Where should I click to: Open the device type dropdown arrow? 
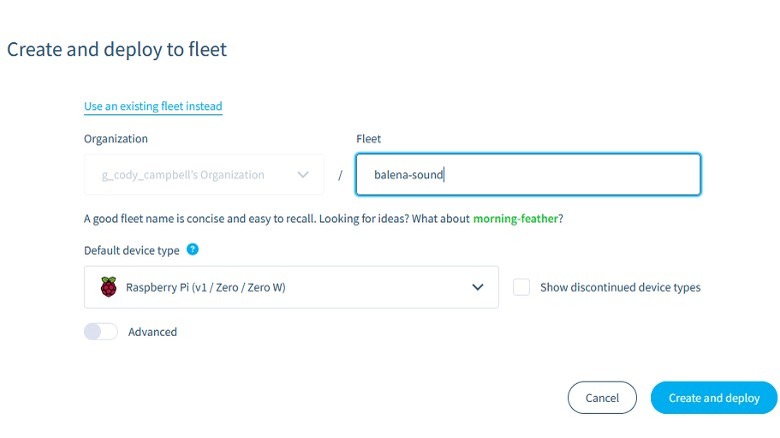[477, 287]
